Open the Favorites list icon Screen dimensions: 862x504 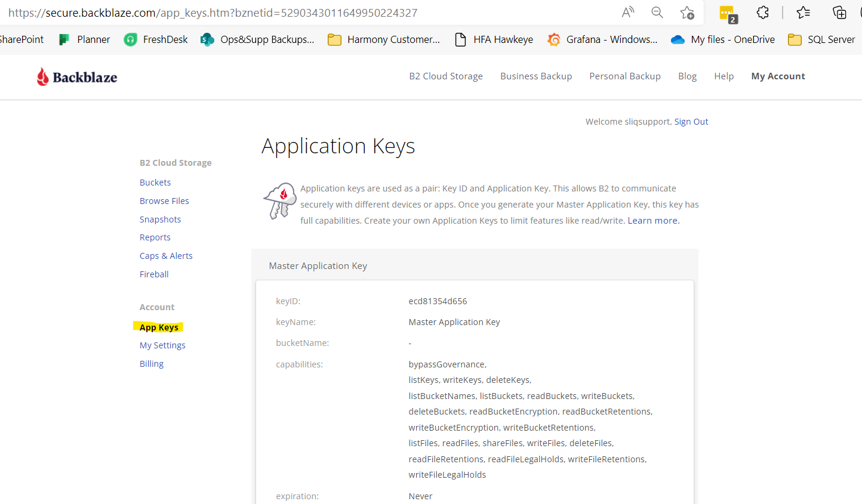click(803, 12)
